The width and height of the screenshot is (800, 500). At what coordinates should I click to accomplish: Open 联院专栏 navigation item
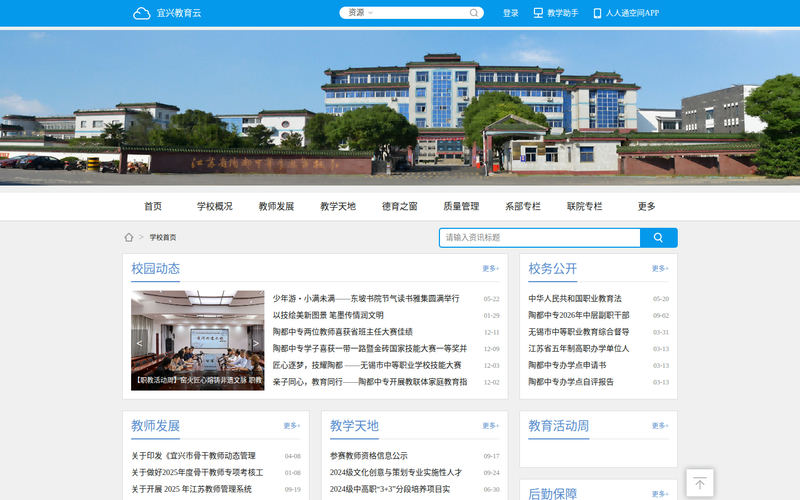(585, 206)
